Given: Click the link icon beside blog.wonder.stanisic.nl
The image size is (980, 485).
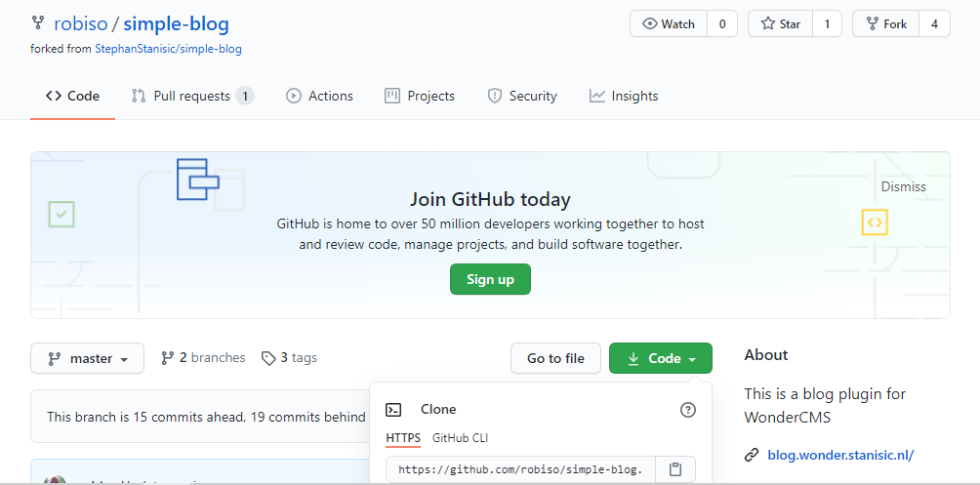Looking at the screenshot, I should point(752,455).
